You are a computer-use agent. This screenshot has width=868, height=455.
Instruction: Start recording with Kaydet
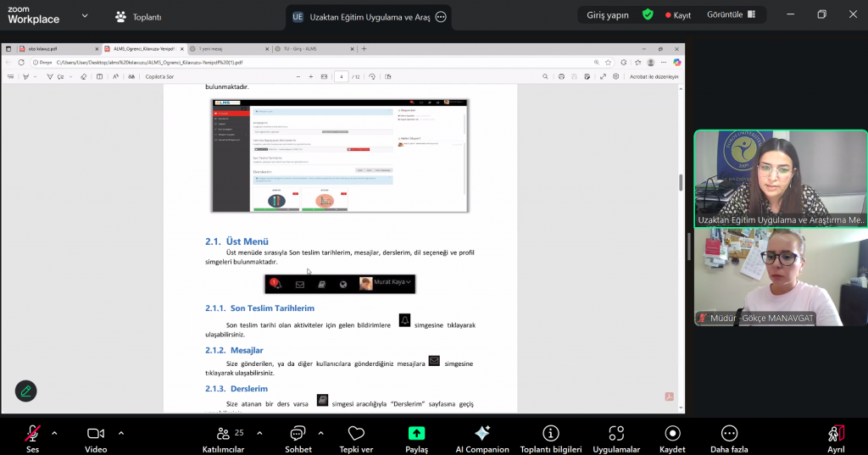[672, 437]
